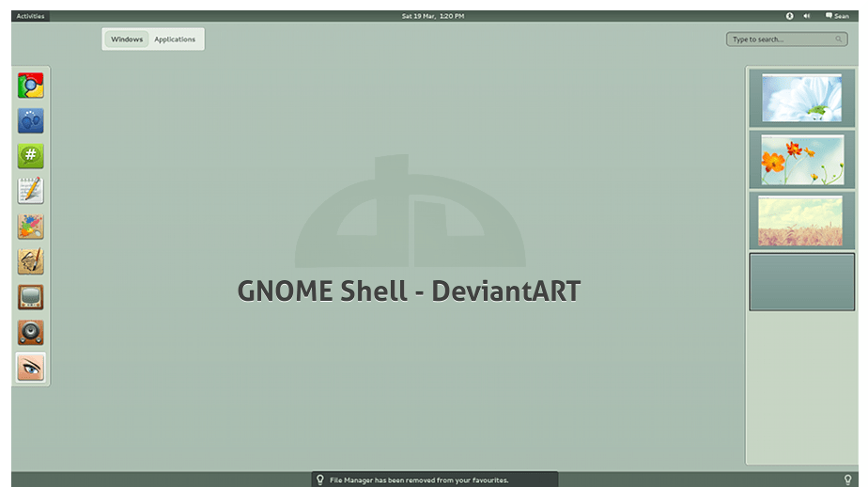Open the clock calendar at top center

(x=433, y=16)
